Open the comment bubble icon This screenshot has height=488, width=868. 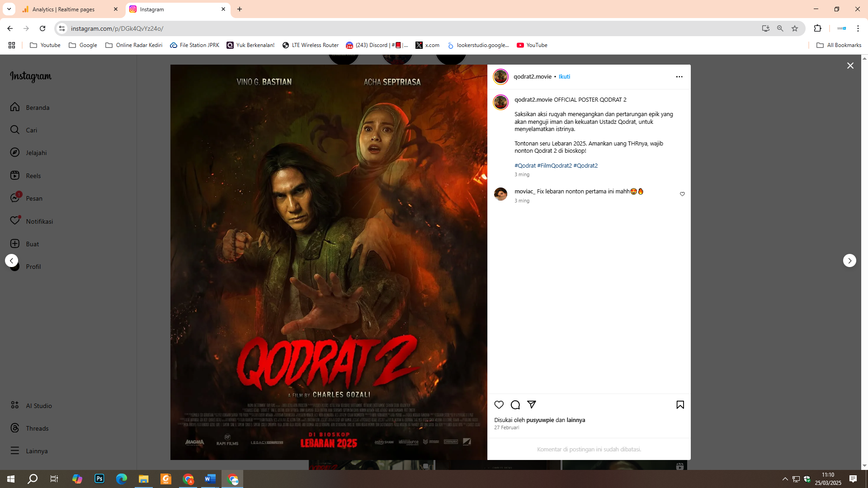[515, 405]
